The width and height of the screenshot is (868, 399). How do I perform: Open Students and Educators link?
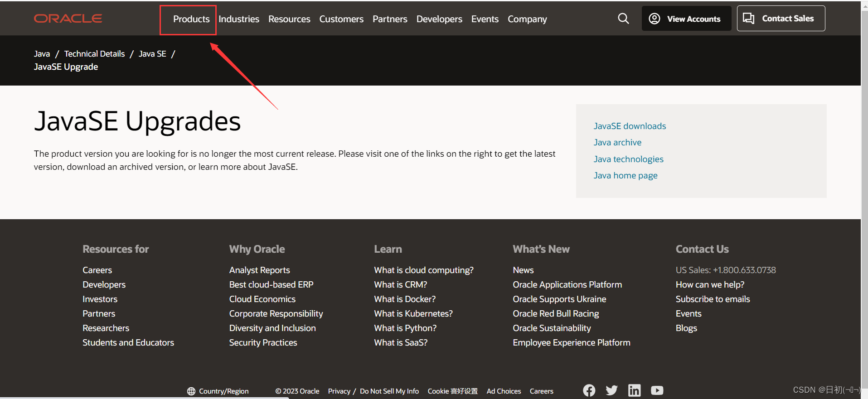(128, 342)
